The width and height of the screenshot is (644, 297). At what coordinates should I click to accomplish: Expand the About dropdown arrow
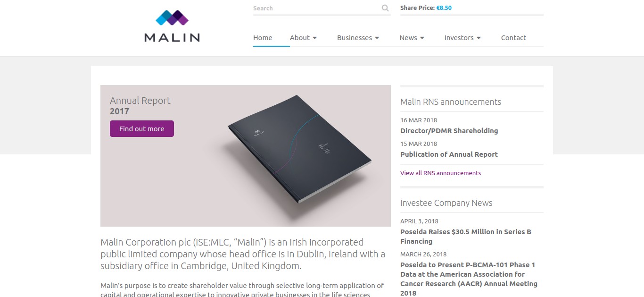[x=315, y=38]
